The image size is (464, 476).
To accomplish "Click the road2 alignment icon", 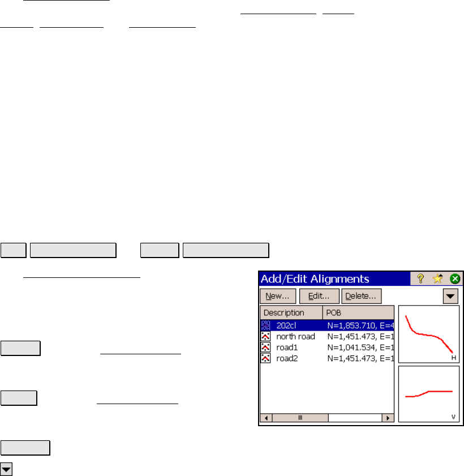I will coord(265,358).
